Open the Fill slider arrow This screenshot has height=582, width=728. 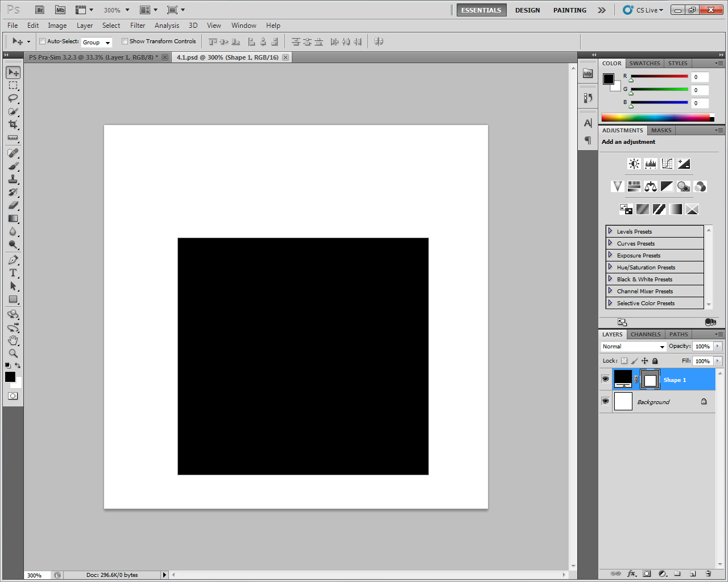(718, 361)
